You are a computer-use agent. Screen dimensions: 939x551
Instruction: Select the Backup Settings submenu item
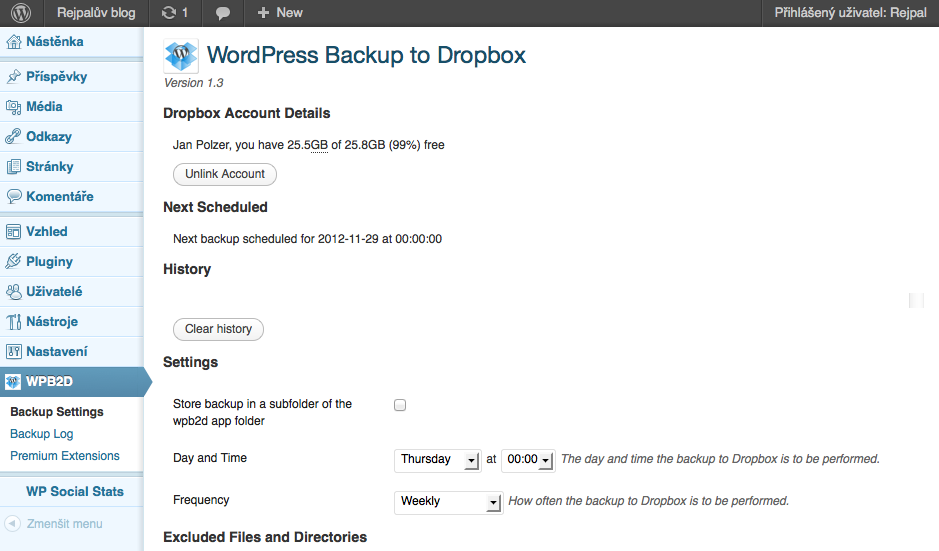[57, 412]
